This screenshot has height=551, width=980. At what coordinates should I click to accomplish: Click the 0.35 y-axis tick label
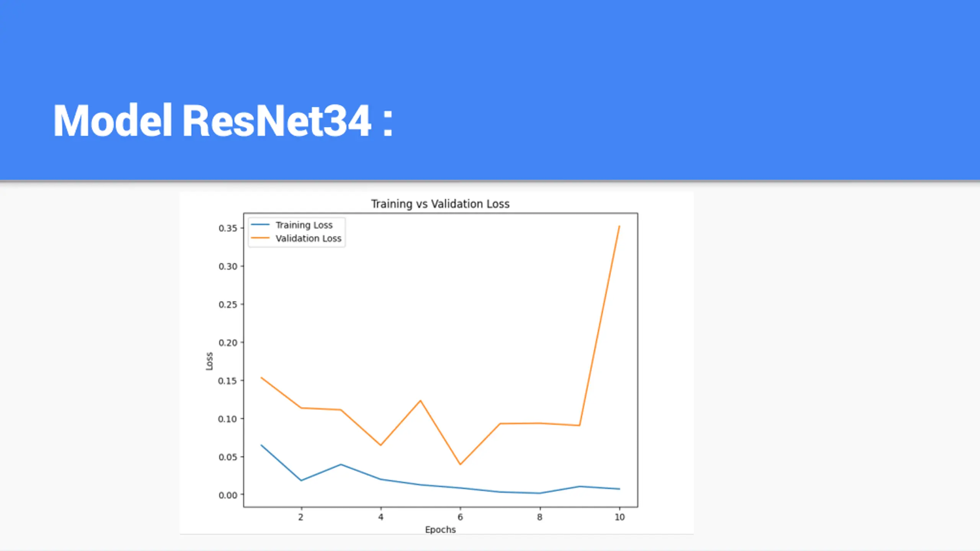228,228
